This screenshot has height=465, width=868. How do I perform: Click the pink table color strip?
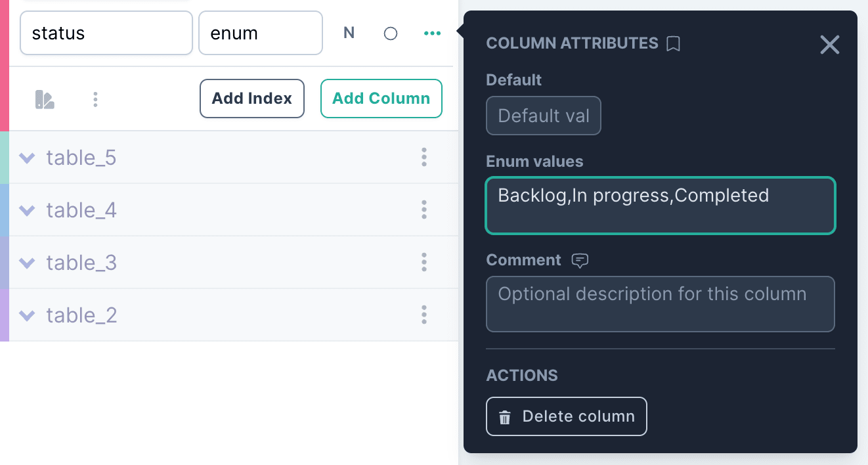(x=5, y=66)
